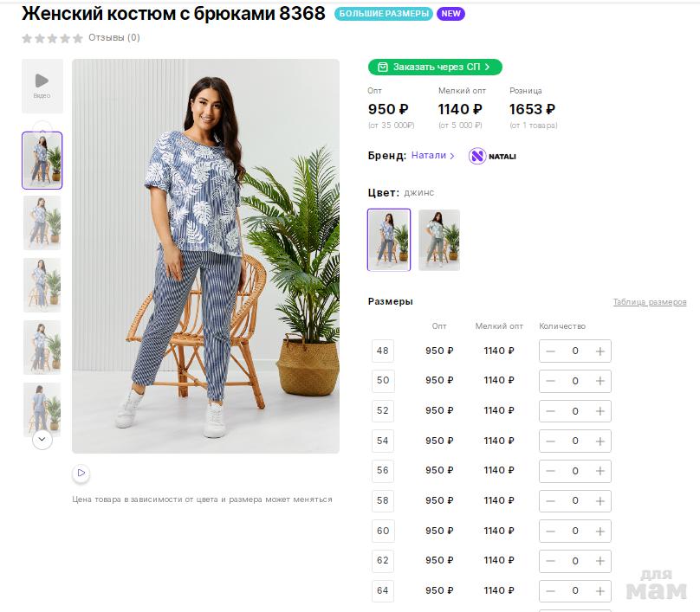Select the second product thumbnail

(x=42, y=222)
